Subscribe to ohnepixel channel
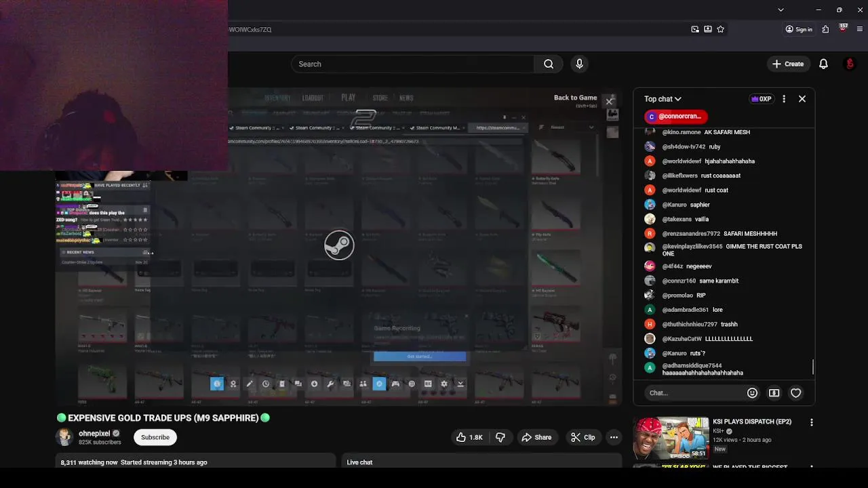 155,438
